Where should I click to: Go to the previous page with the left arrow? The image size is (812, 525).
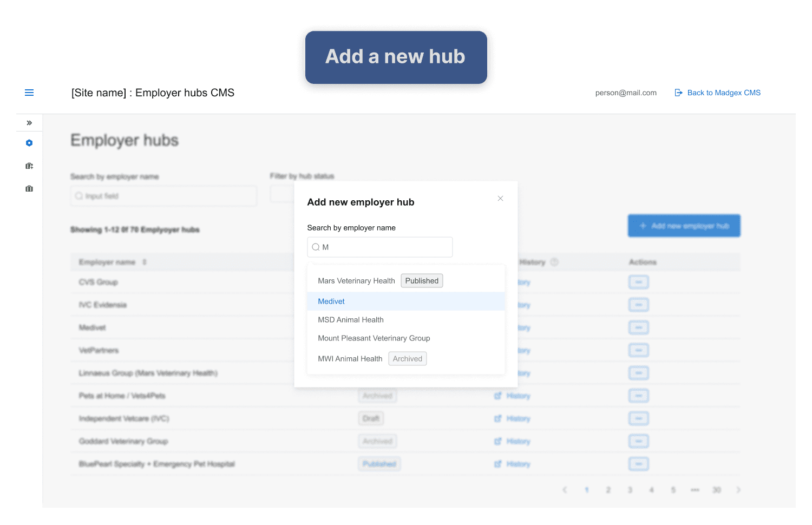tap(565, 490)
